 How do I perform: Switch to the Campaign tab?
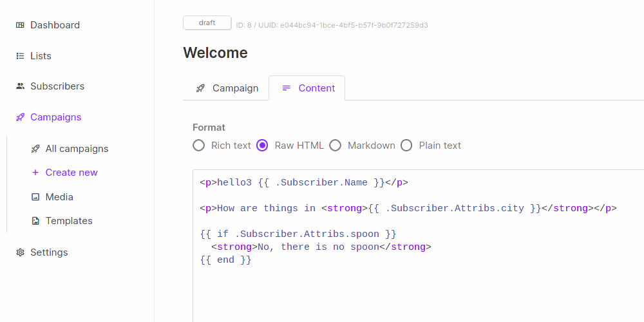(x=227, y=88)
